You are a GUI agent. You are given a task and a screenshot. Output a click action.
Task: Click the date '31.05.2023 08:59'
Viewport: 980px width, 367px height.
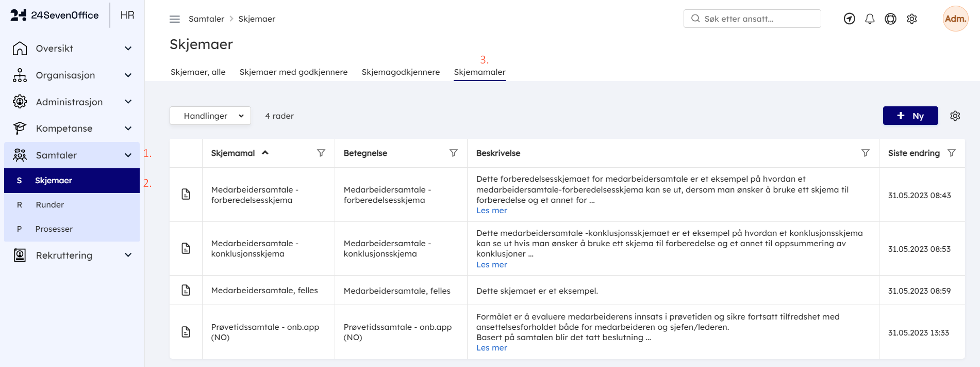920,291
